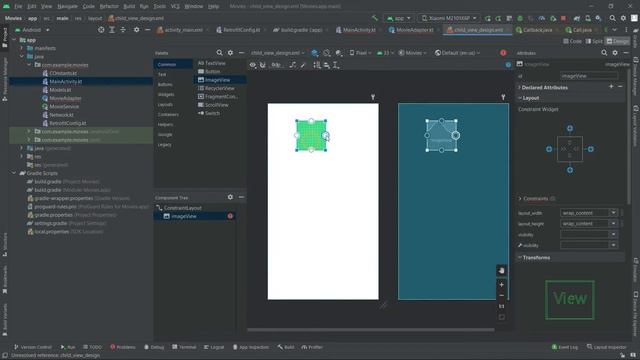Click the Make Project hammer icon
The height and width of the screenshot is (360, 640).
pos(375,18)
